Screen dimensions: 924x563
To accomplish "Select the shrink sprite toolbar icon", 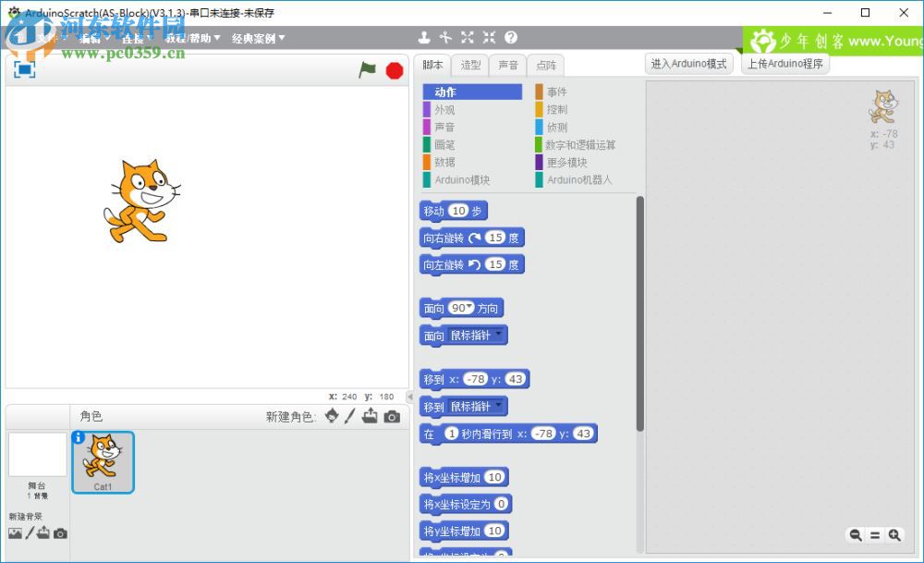I will pyautogui.click(x=489, y=37).
